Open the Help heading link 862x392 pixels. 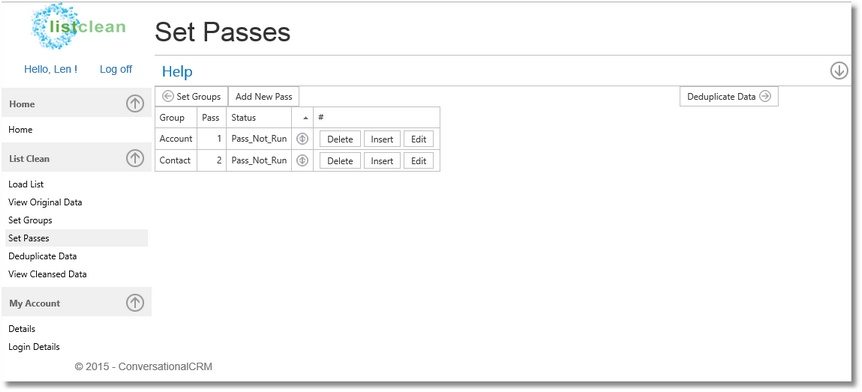click(177, 72)
